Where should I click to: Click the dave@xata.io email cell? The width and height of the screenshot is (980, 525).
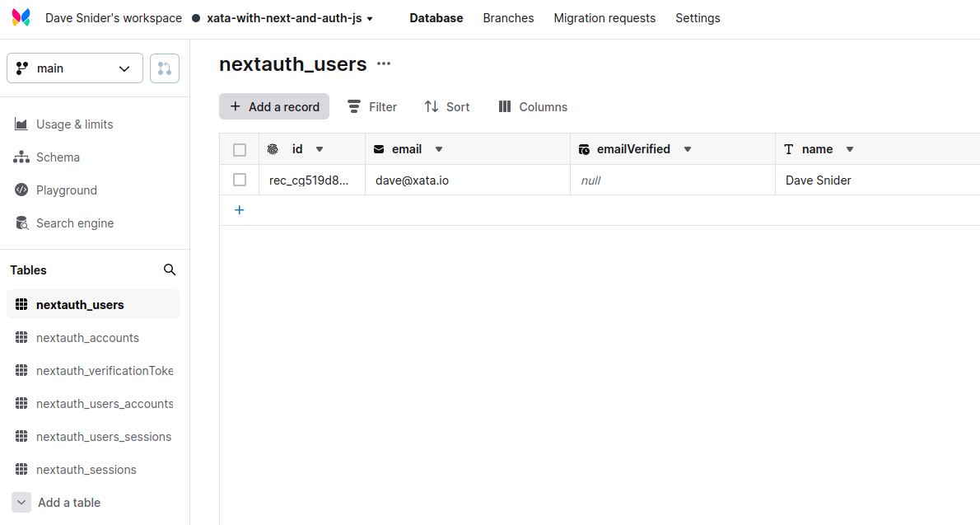[468, 180]
